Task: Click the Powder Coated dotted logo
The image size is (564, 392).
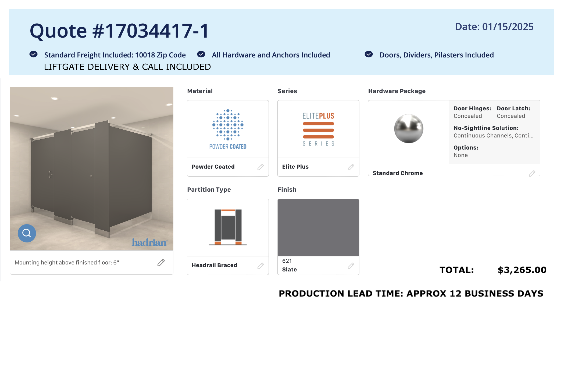Action: [x=228, y=129]
